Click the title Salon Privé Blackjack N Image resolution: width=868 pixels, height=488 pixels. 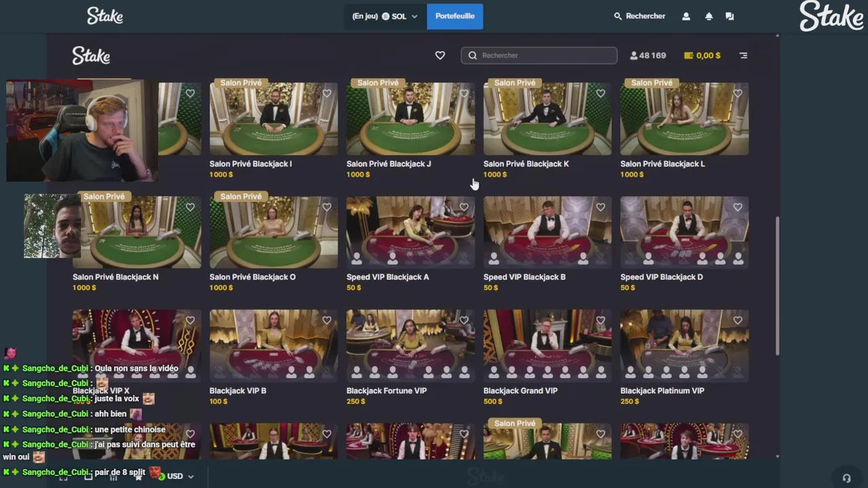tap(115, 277)
